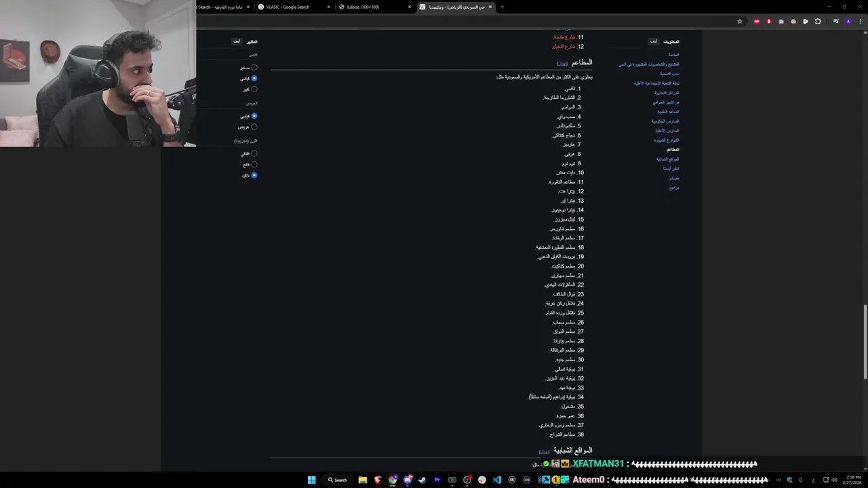Select standard text size قياسي radio
Screen dimensions: 868x488
[x=254, y=79]
